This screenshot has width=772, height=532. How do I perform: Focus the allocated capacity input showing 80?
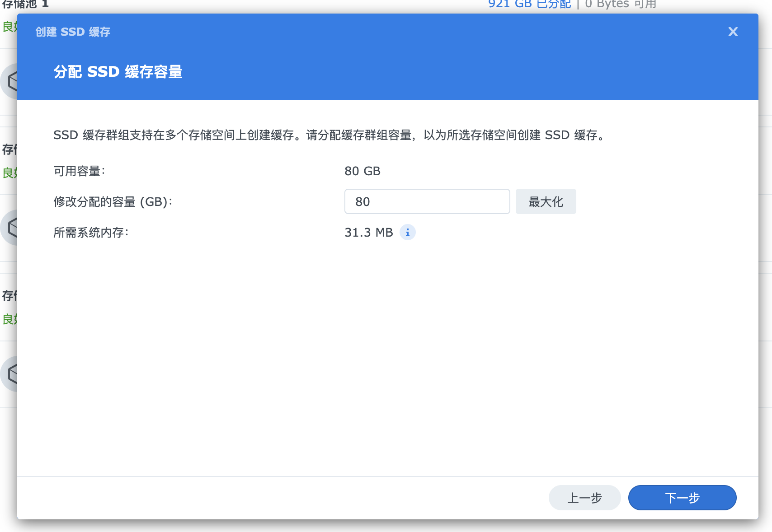427,201
